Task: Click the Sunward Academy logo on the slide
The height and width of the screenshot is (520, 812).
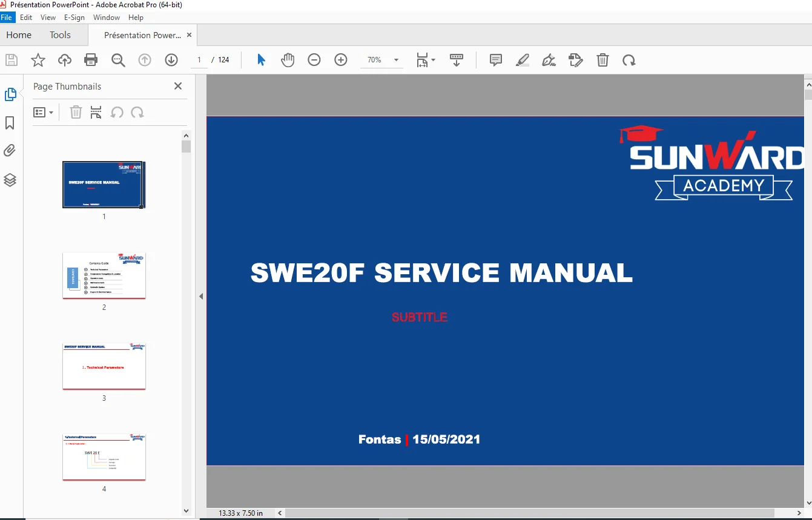Action: click(x=711, y=163)
